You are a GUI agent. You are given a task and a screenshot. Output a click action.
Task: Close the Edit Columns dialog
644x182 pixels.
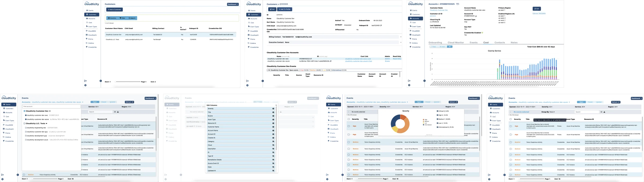click(276, 105)
